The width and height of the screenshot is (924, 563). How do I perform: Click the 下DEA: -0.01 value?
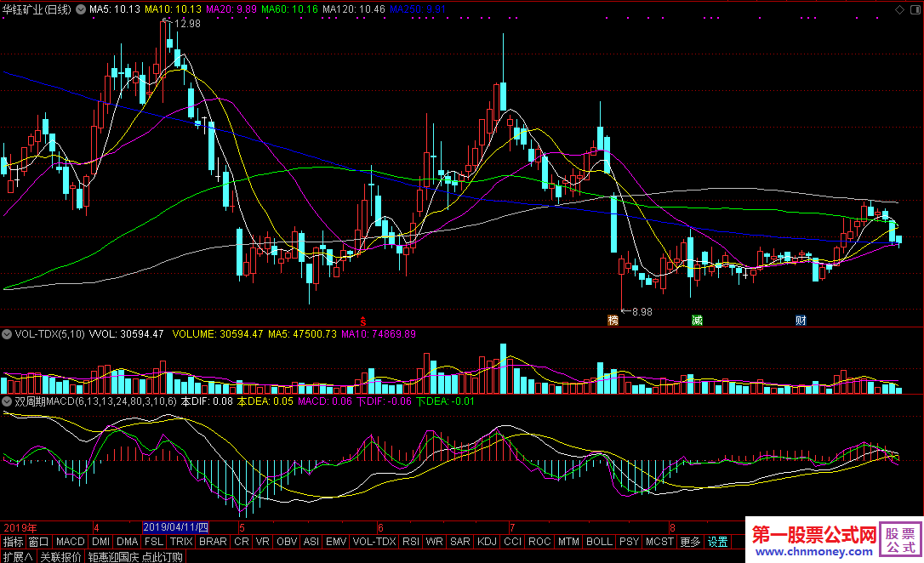click(x=445, y=401)
